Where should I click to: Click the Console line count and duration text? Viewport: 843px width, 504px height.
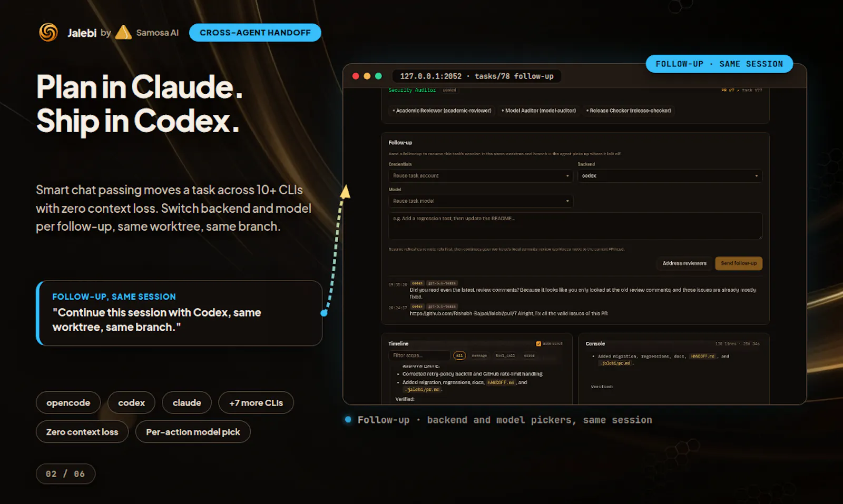click(x=737, y=344)
